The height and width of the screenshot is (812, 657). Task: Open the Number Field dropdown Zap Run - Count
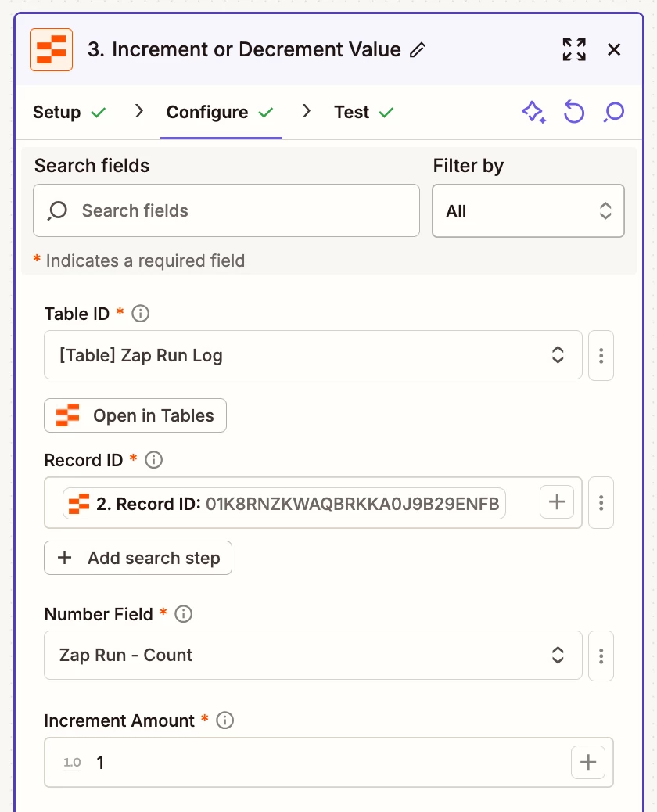coord(313,655)
